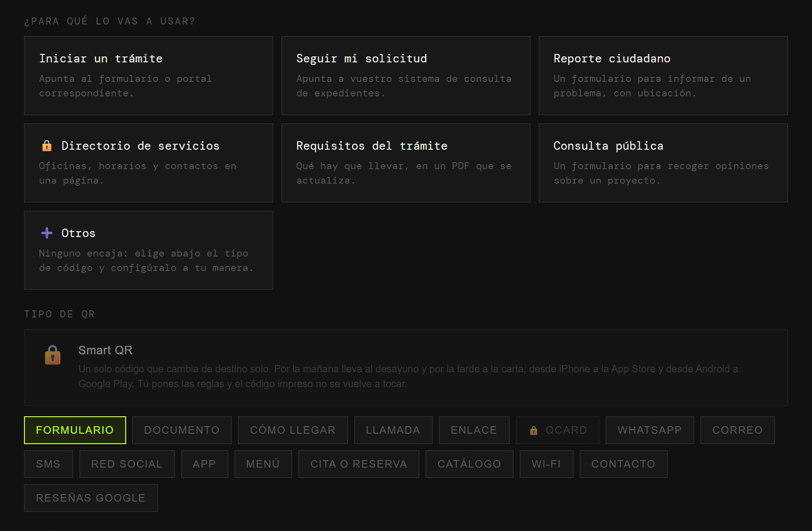Image resolution: width=812 pixels, height=531 pixels.
Task: Select the DOCUMENTO QR type
Action: pyautogui.click(x=182, y=430)
